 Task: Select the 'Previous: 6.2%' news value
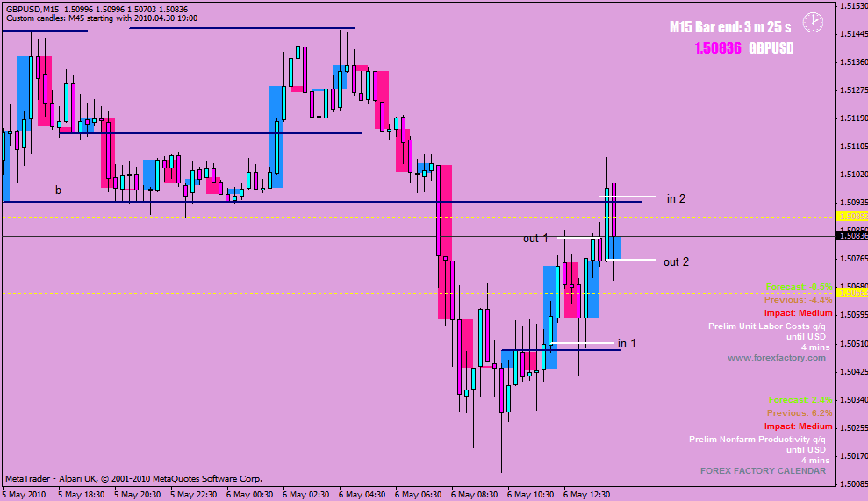[x=800, y=413]
